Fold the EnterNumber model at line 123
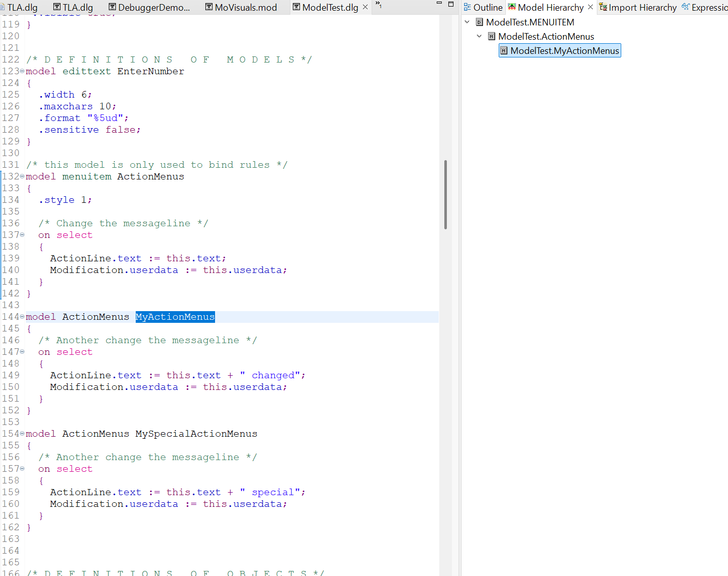Image resolution: width=728 pixels, height=576 pixels. [22, 71]
